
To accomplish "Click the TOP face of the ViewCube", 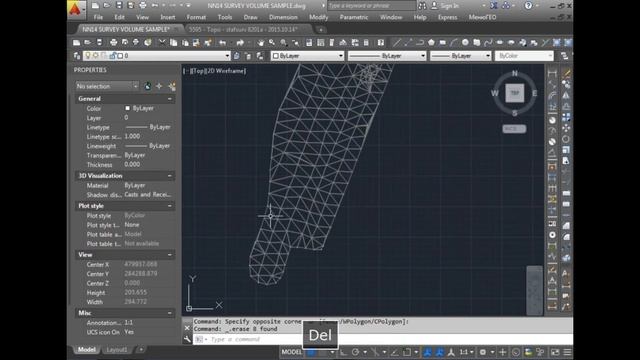I will coord(514,93).
